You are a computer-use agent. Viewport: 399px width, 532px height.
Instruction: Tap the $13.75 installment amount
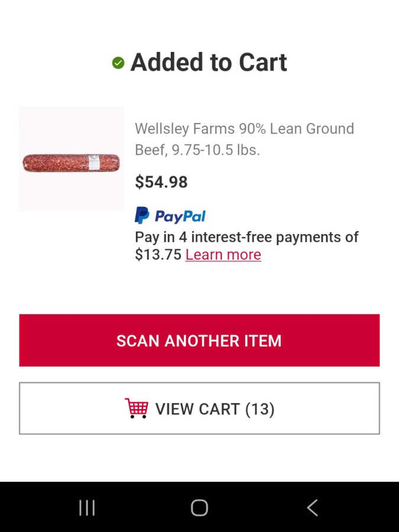click(x=158, y=255)
